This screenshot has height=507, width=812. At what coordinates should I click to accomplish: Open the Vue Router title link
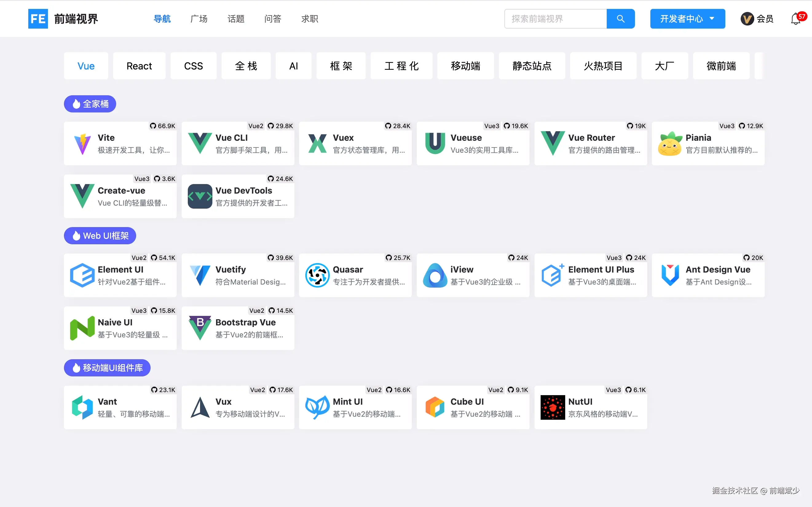tap(591, 138)
